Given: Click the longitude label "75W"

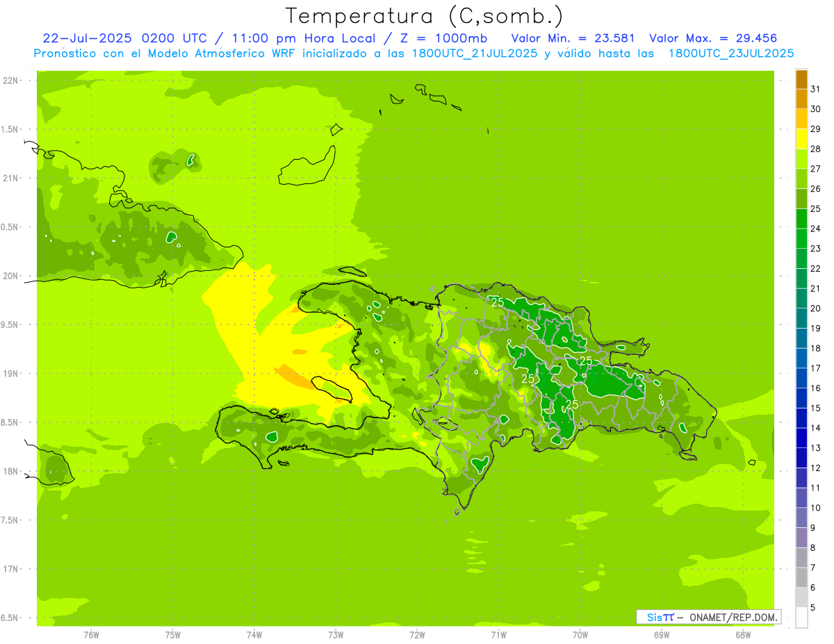Looking at the screenshot, I should tap(173, 635).
